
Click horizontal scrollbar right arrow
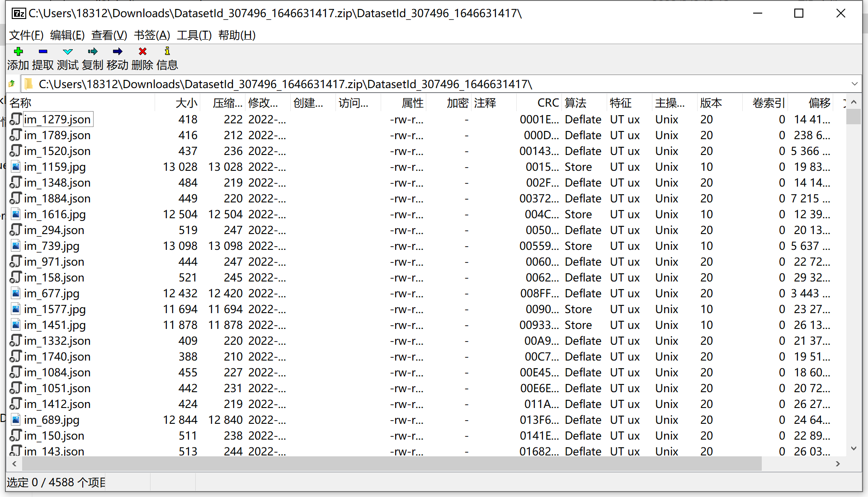(x=838, y=464)
